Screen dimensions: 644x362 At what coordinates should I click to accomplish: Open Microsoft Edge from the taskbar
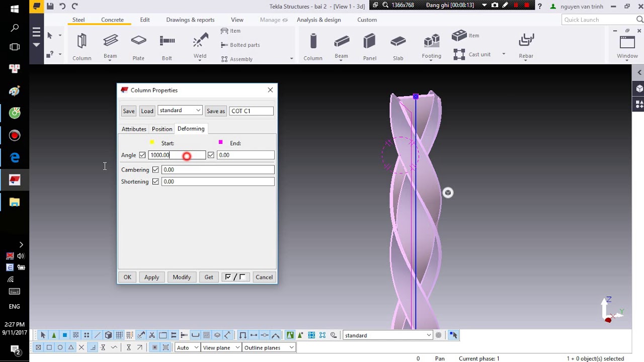click(15, 157)
